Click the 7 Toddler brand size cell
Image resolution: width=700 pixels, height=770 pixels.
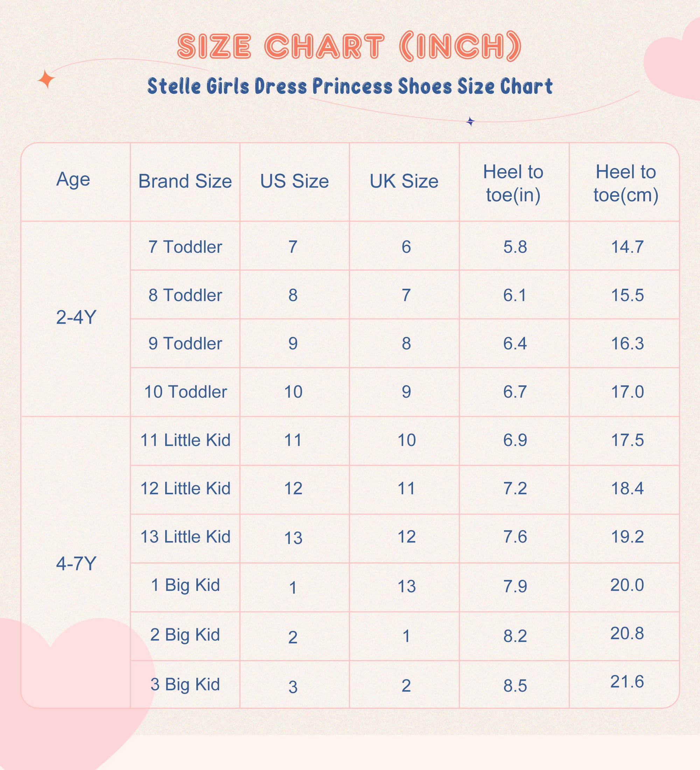click(x=185, y=247)
